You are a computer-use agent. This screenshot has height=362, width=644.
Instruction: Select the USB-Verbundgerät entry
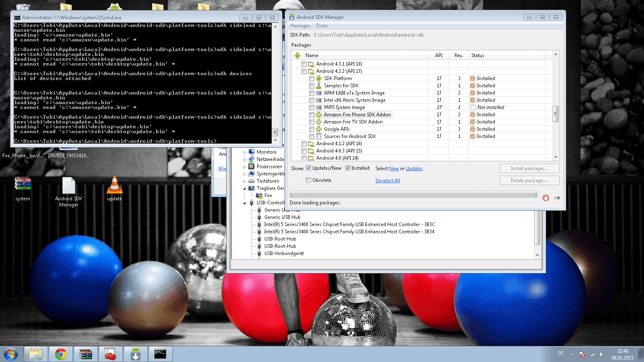(x=284, y=253)
